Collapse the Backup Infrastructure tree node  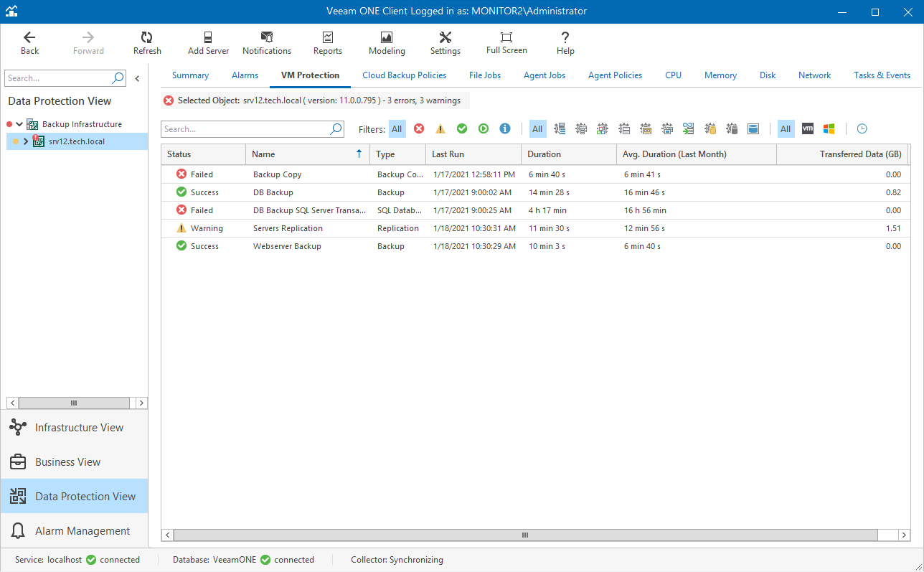point(19,124)
